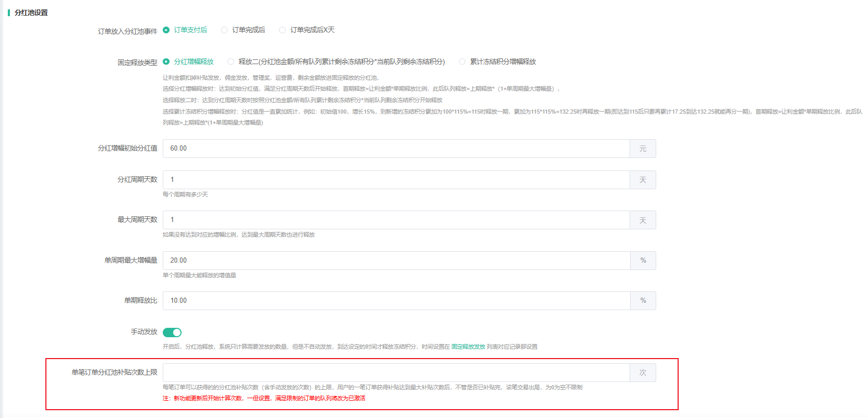
Task: Click the 分红池设置 section heading
Action: [x=31, y=13]
